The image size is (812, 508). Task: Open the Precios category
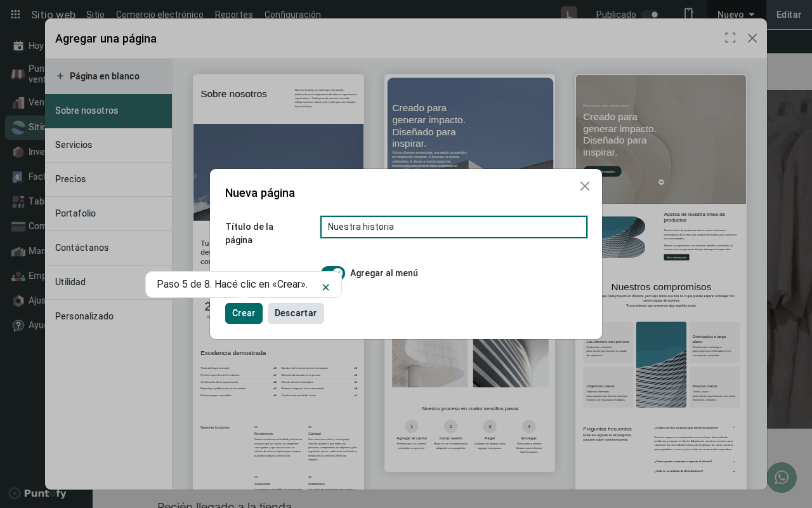[108, 179]
